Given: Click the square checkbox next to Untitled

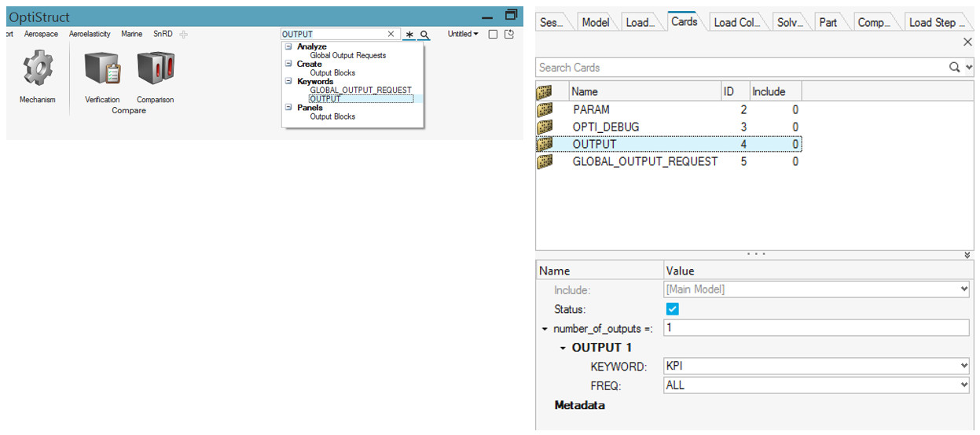Looking at the screenshot, I should point(493,34).
